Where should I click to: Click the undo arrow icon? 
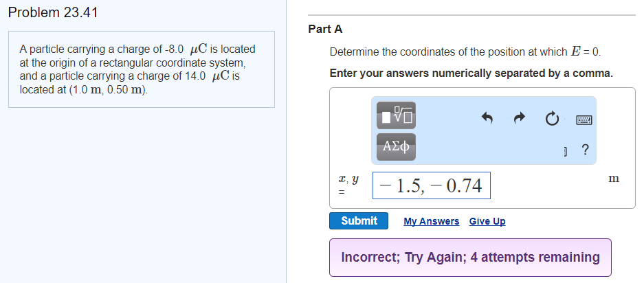pyautogui.click(x=487, y=119)
